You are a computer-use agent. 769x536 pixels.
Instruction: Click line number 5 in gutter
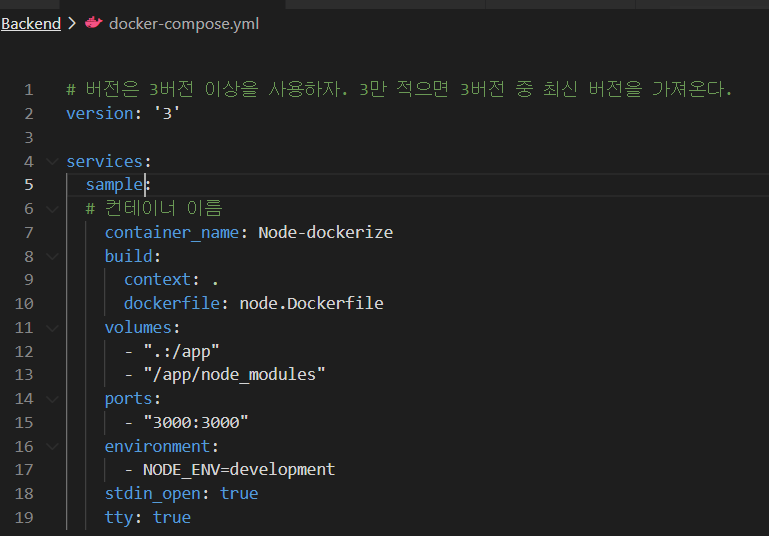coord(29,185)
